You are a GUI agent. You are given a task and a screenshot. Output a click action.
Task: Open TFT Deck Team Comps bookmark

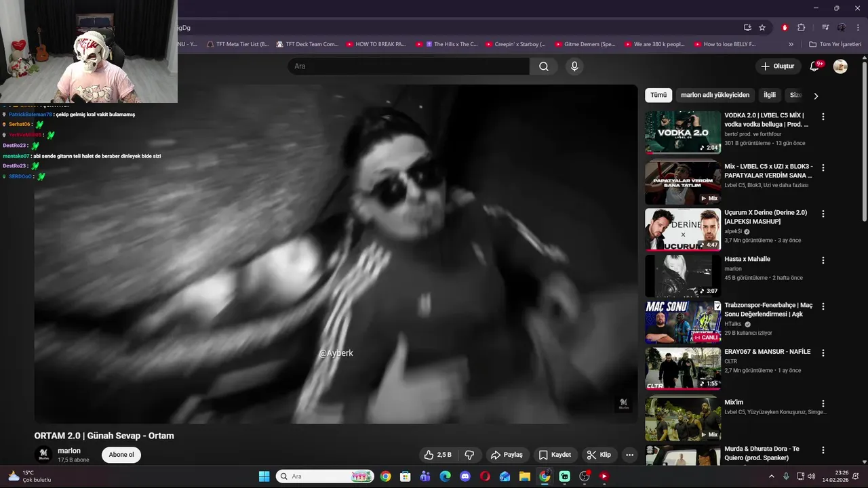[x=307, y=44]
